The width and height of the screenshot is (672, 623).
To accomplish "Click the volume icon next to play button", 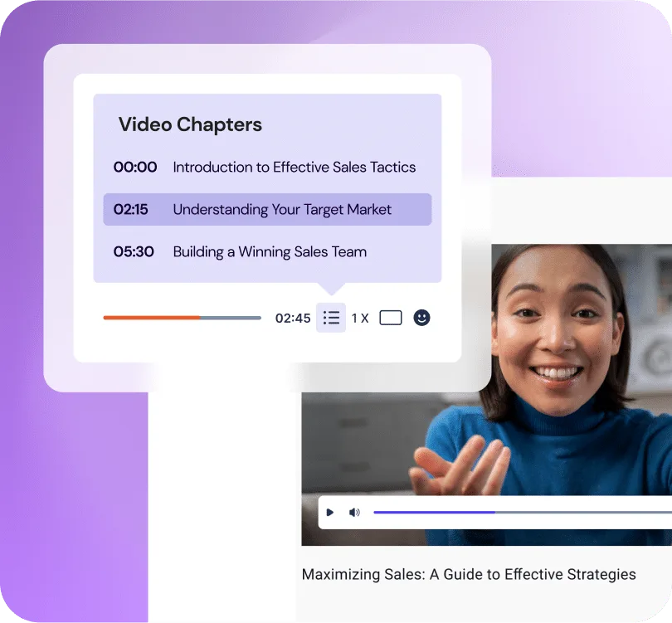I will [354, 512].
